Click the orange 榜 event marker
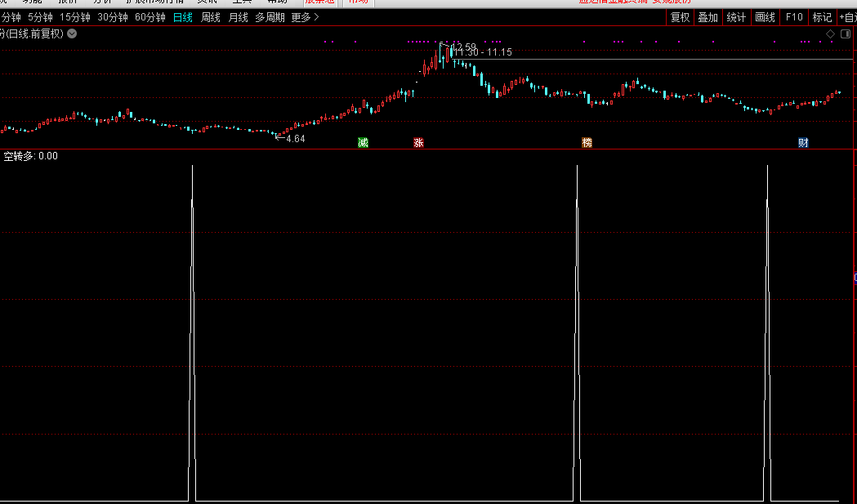Screen dimensions: 857x504 click(587, 143)
